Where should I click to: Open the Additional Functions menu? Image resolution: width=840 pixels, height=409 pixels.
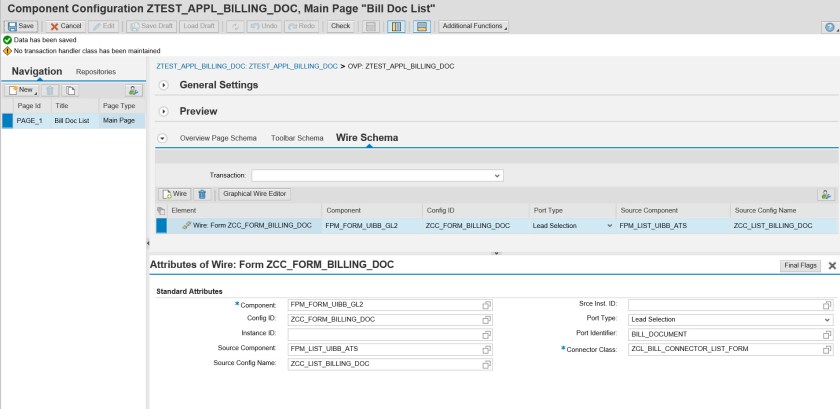pos(474,26)
